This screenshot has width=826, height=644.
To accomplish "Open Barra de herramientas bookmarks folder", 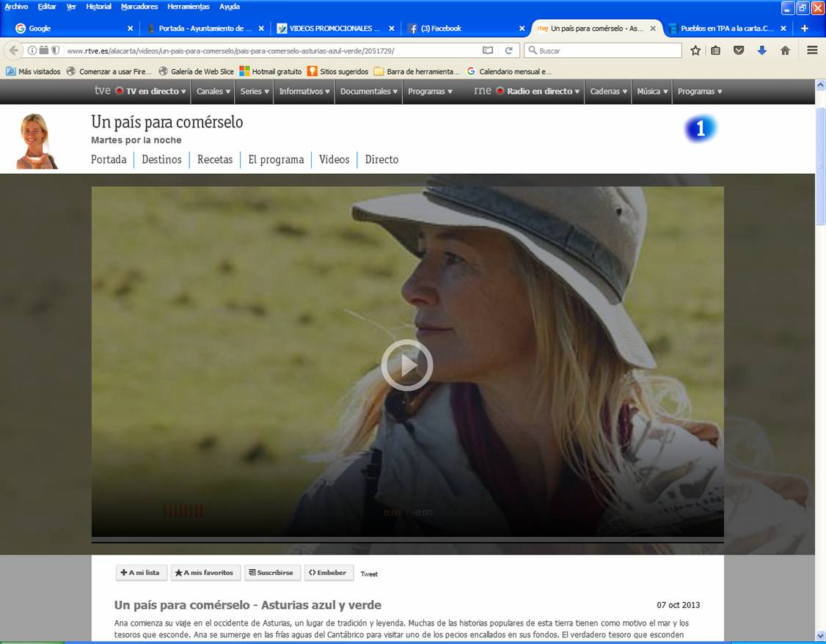I will [x=416, y=72].
